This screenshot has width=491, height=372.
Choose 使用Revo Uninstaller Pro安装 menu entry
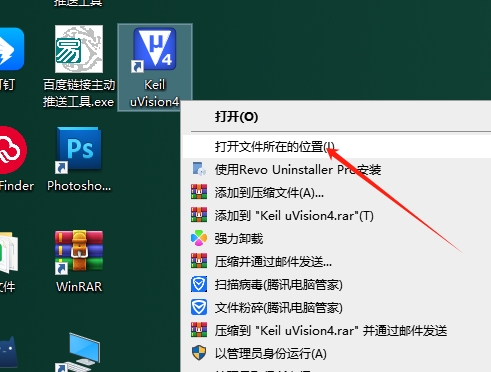pos(337,170)
